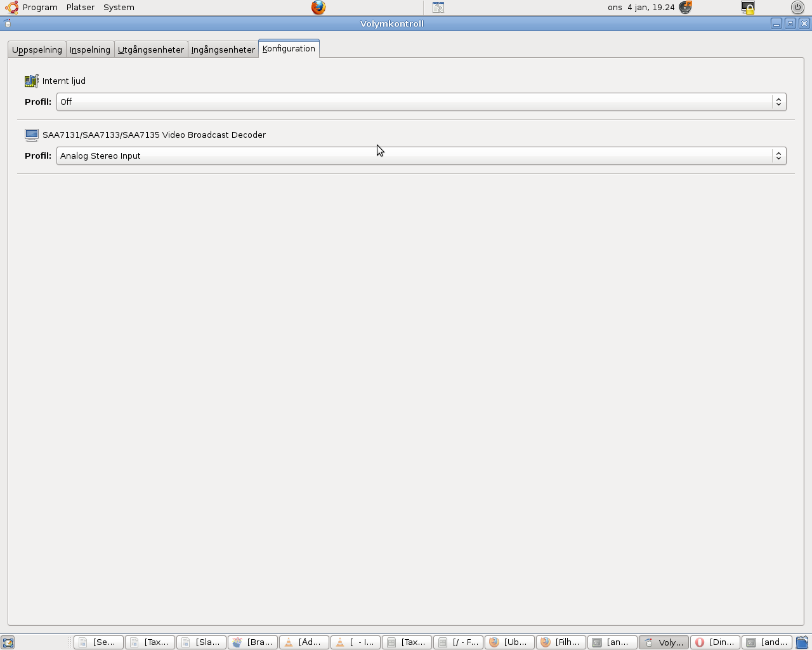Open the Analog Stereo Input profile dropdown
The image size is (812, 650).
coord(421,156)
